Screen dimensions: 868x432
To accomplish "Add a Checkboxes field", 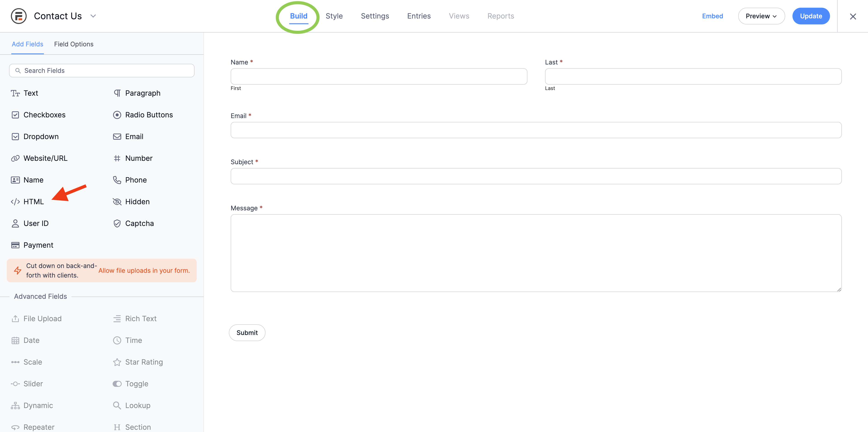I will 44,115.
